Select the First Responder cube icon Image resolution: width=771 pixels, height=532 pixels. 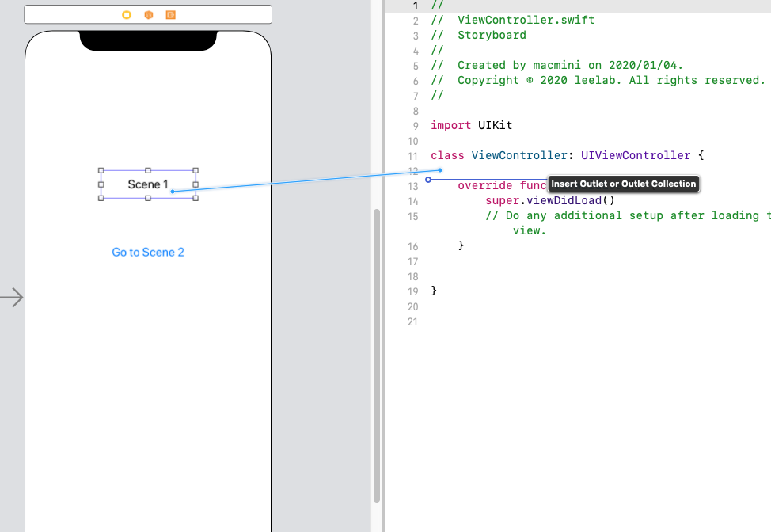148,15
